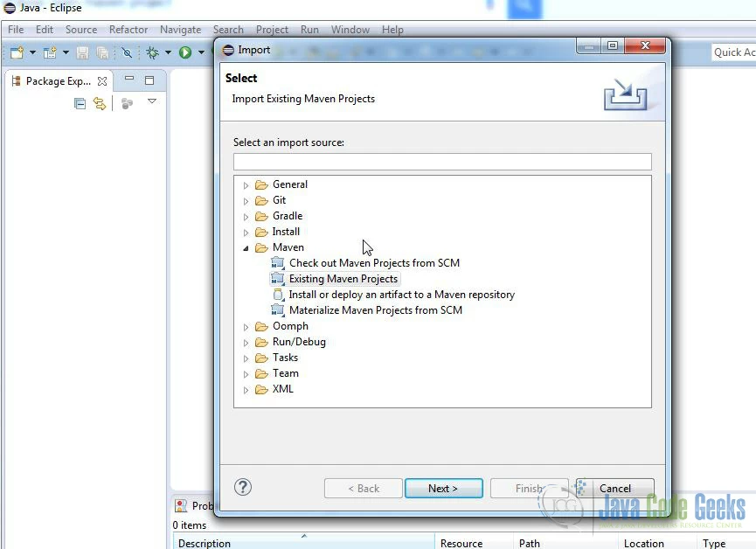Select Check out Maven Projects from SCM
This screenshot has width=756, height=549.
(x=374, y=263)
